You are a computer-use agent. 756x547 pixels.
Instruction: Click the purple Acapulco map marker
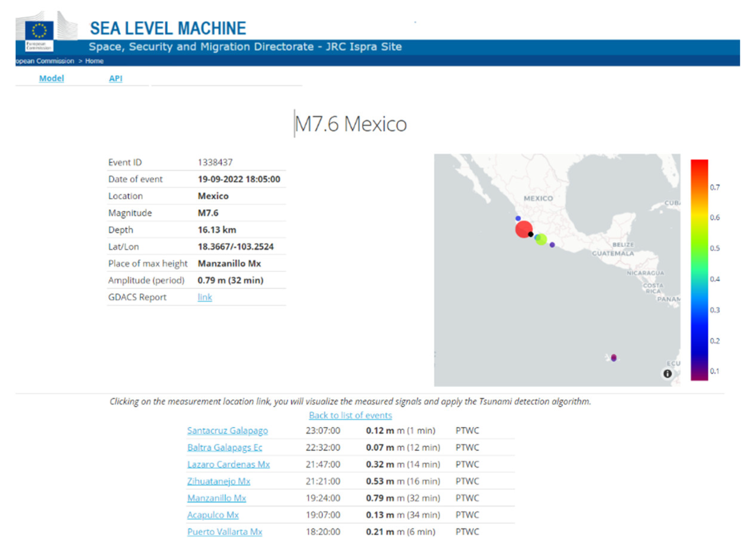coord(552,245)
